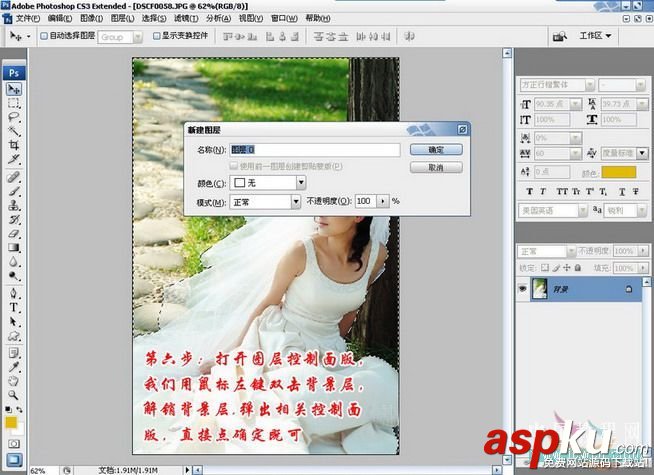Select the 背景 layer thumbnail
The width and height of the screenshot is (654, 475).
pos(539,289)
